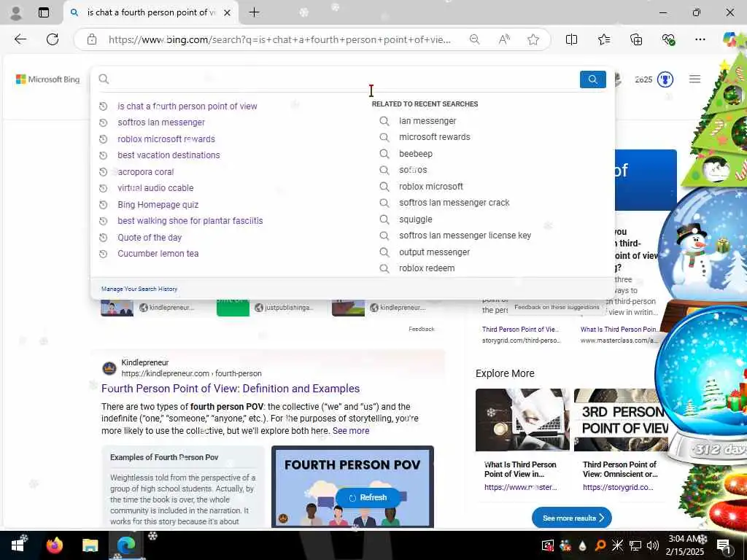The image size is (747, 560).
Task: Open the Microsoft Rewards trophy icon
Action: point(665,79)
